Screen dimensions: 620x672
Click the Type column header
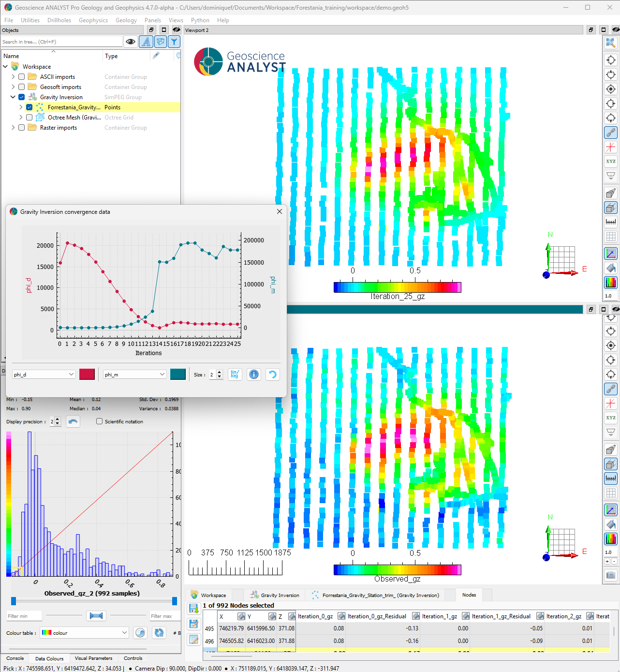coord(111,56)
